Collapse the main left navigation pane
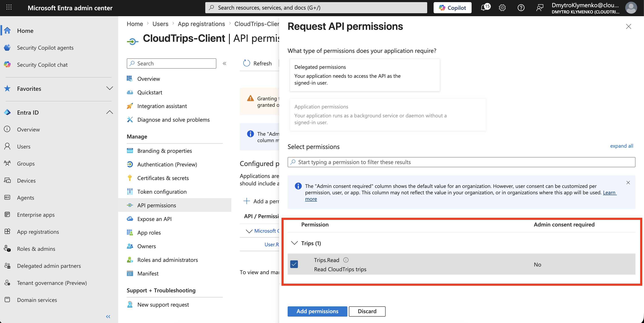Screen dimensions: 644x323 [108, 317]
